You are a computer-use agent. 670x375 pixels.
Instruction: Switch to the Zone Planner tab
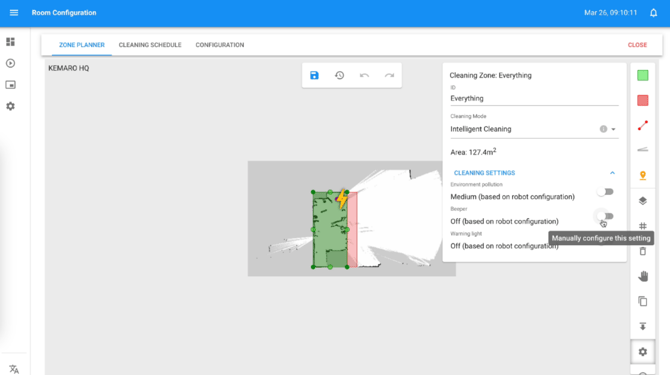[82, 45]
